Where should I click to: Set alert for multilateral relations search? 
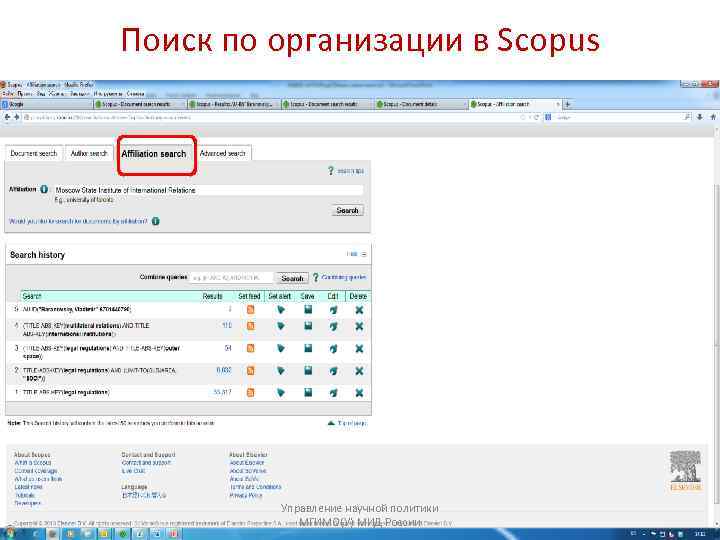pos(281,326)
